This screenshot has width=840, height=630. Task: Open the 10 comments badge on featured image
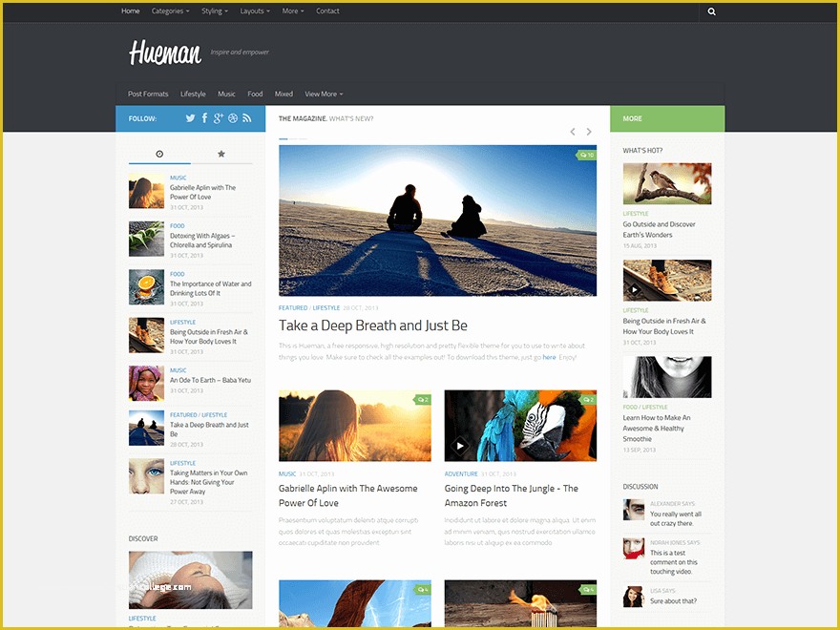click(586, 155)
